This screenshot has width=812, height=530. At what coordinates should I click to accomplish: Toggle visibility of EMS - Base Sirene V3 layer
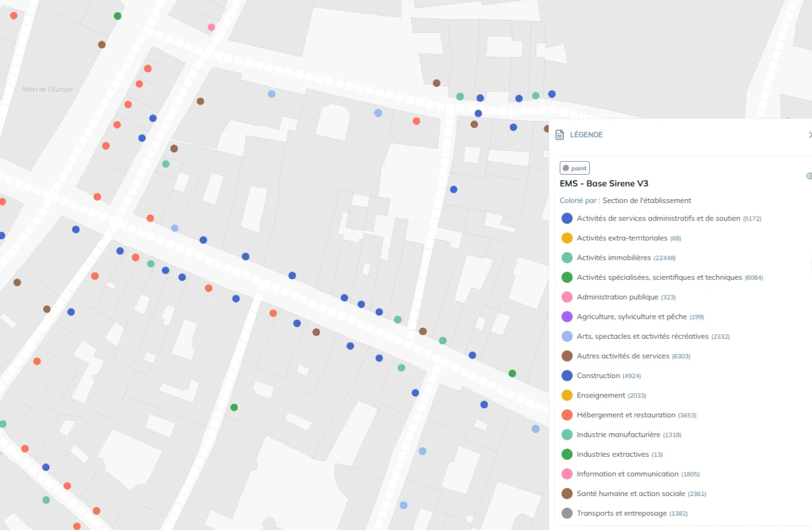point(809,176)
